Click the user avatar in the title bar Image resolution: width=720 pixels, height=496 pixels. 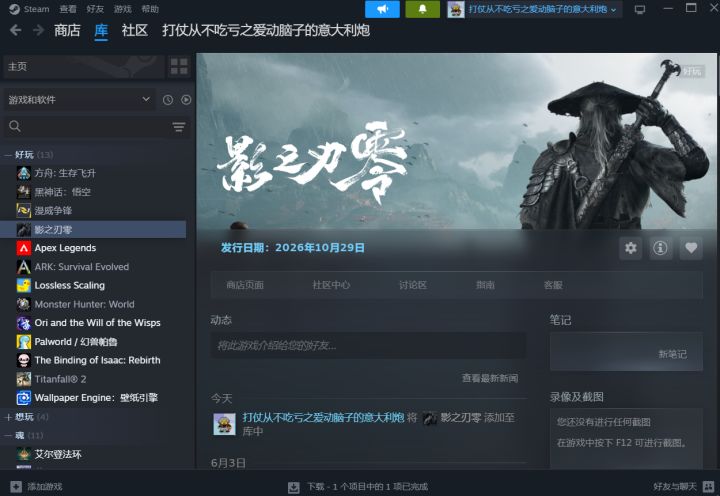[x=456, y=9]
